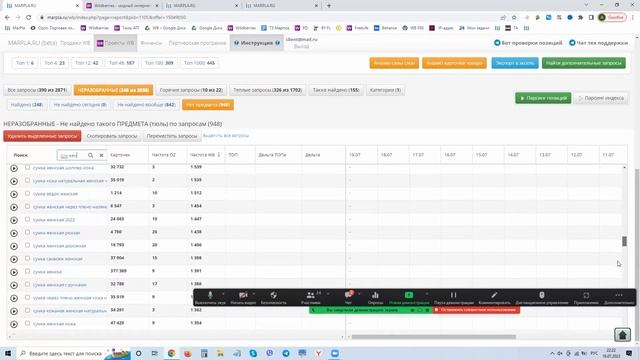Check box for row with 1 214

(27, 193)
